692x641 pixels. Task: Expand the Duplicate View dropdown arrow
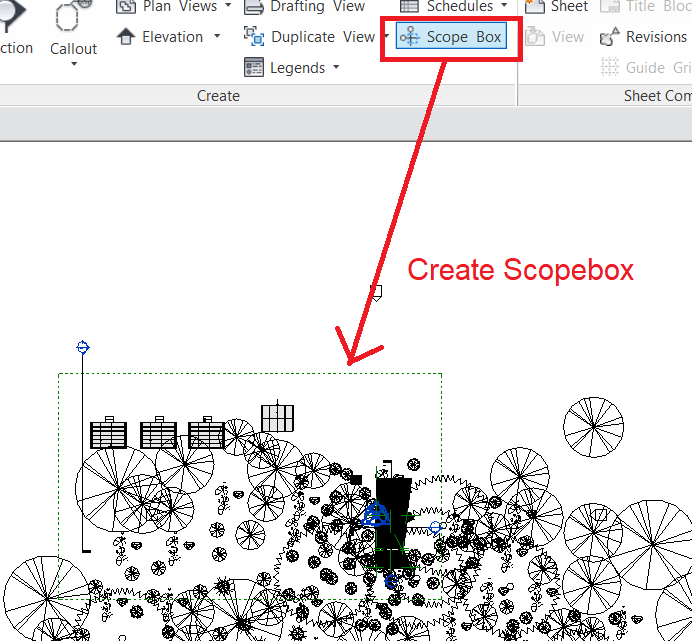click(387, 36)
